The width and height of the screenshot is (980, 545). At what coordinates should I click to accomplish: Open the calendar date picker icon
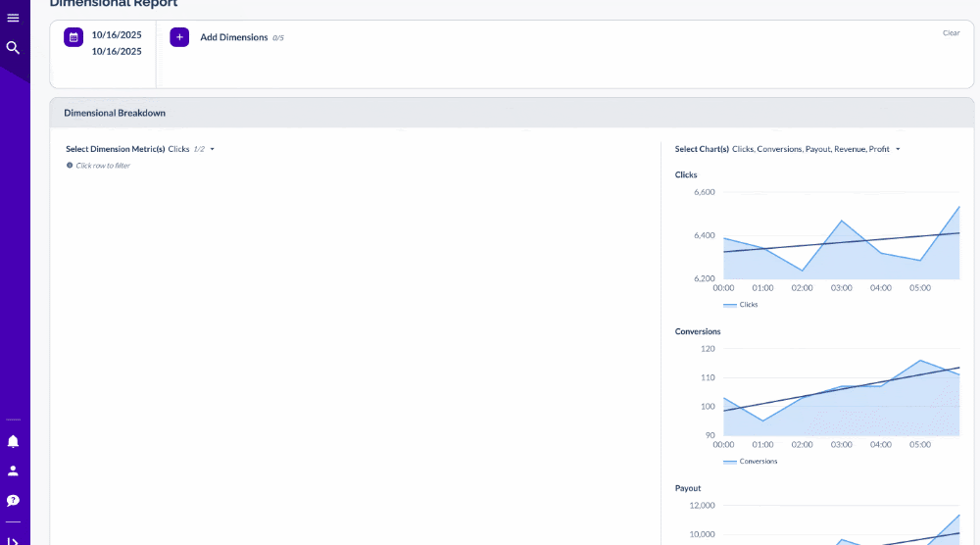click(73, 37)
